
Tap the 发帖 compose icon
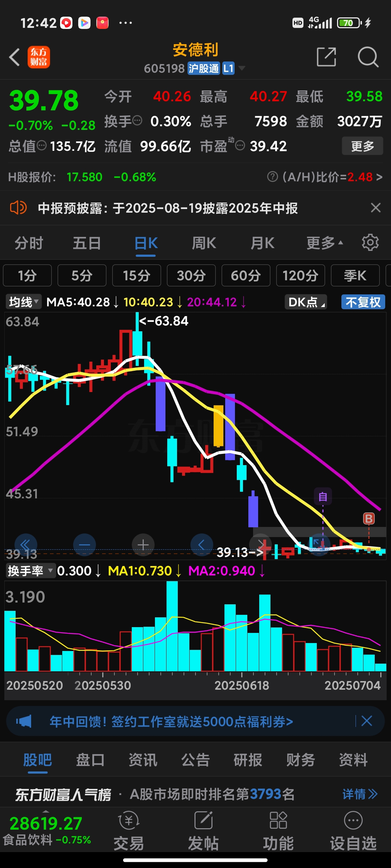click(x=203, y=820)
